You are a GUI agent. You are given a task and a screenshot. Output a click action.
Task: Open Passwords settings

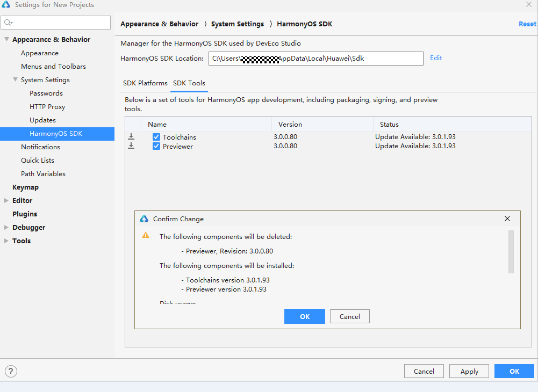[46, 93]
